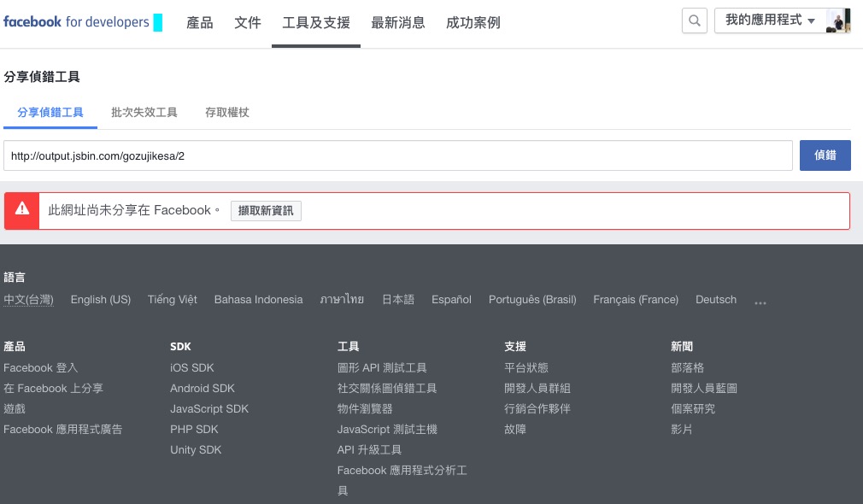Open the API 升級工具 link

point(369,449)
